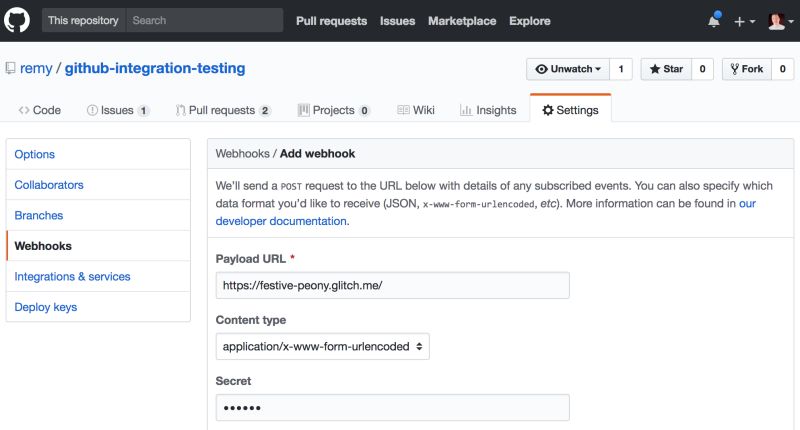Image resolution: width=800 pixels, height=430 pixels.
Task: Click the search box in header
Action: [x=205, y=20]
